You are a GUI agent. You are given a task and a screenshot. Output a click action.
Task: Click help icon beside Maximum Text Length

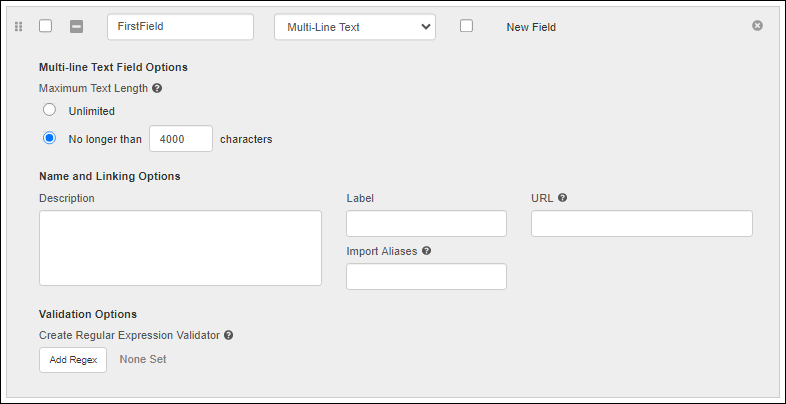(x=157, y=88)
